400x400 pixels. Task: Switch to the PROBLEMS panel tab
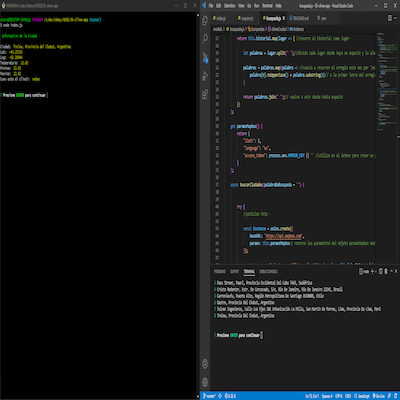220,271
